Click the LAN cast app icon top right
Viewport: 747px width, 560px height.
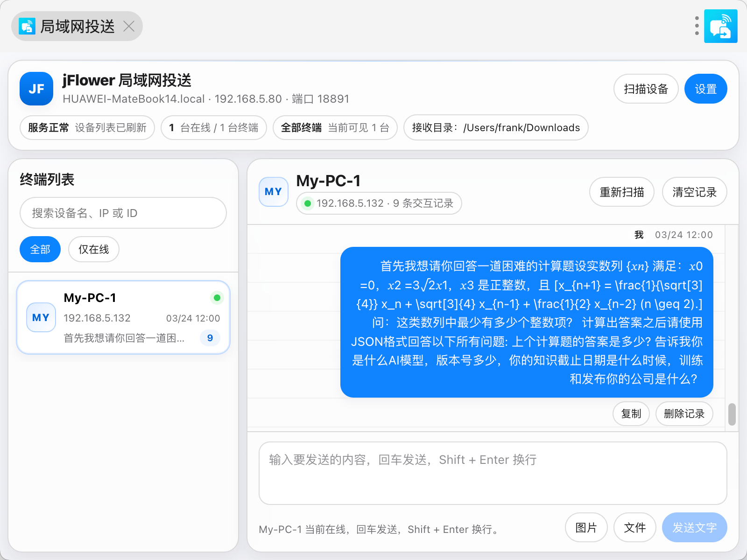[x=720, y=26]
